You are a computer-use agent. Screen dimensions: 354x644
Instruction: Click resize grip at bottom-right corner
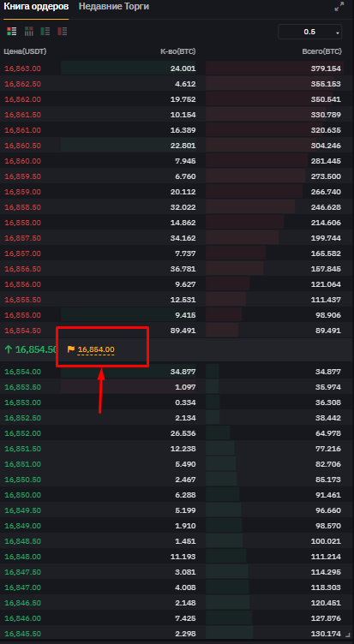pyautogui.click(x=349, y=635)
